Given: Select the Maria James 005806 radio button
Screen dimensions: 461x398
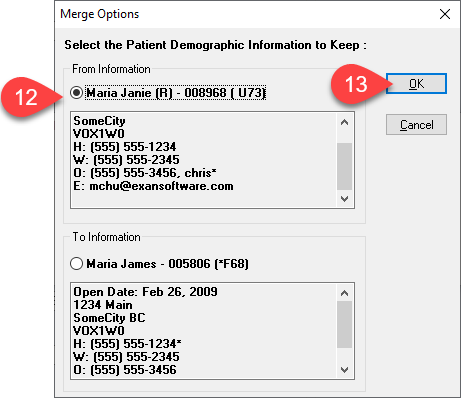Looking at the screenshot, I should 76,264.
